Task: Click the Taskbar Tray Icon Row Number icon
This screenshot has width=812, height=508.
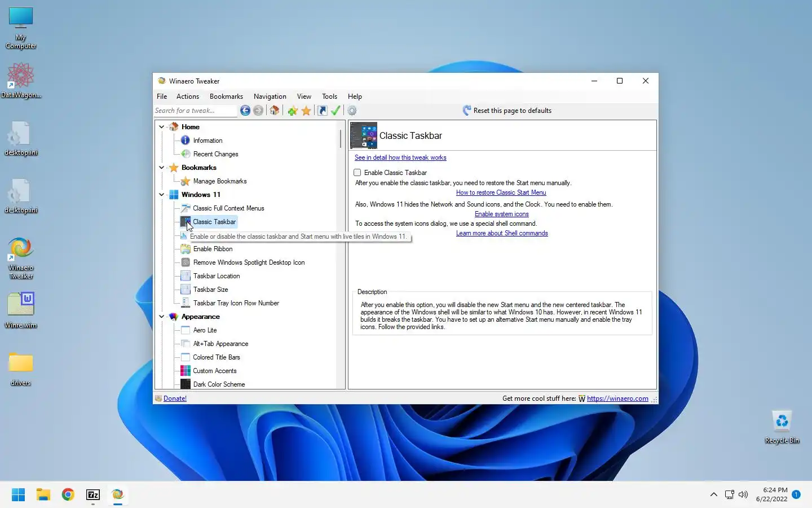Action: [186, 303]
